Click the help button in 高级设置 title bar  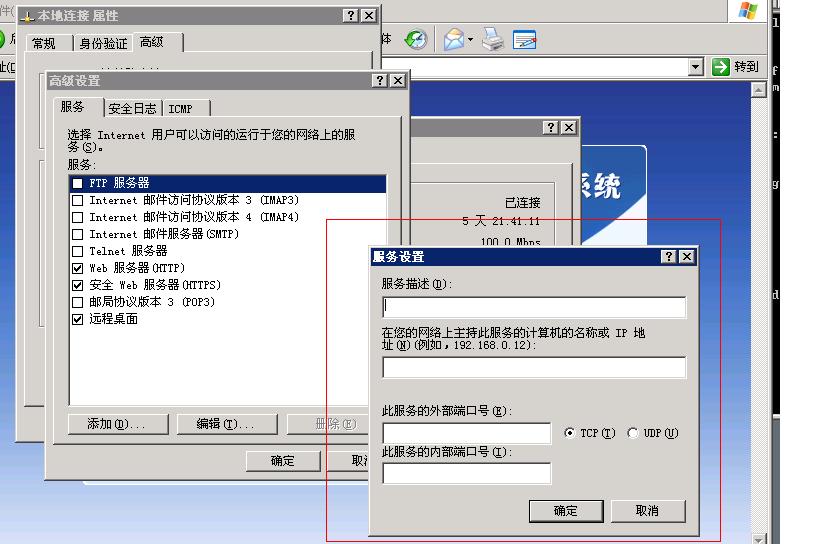[x=379, y=81]
